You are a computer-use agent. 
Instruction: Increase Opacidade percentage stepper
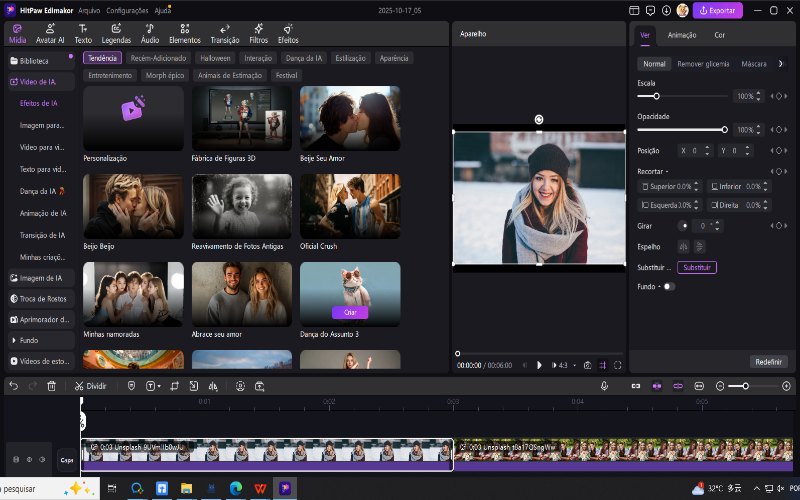[758, 127]
